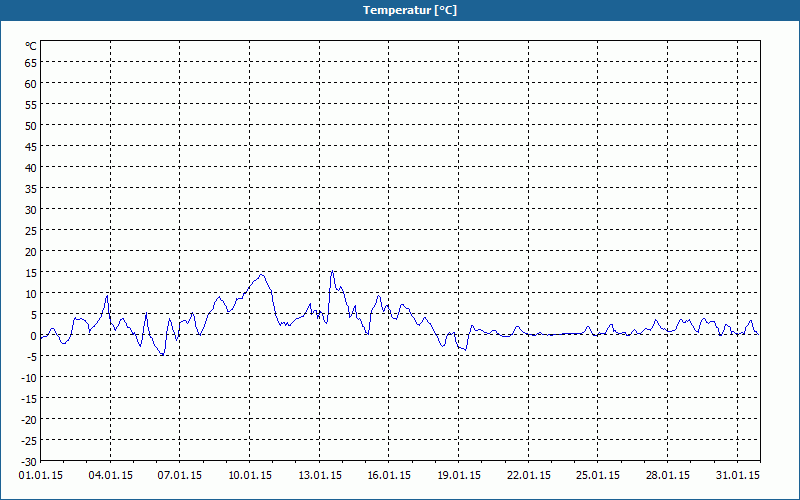This screenshot has width=800, height=500.
Task: Select the 04.01.15 date label
Action: (x=110, y=476)
